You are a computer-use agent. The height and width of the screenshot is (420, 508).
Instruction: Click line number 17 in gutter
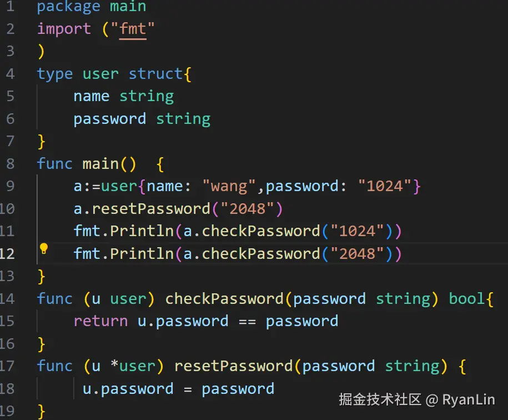point(7,366)
